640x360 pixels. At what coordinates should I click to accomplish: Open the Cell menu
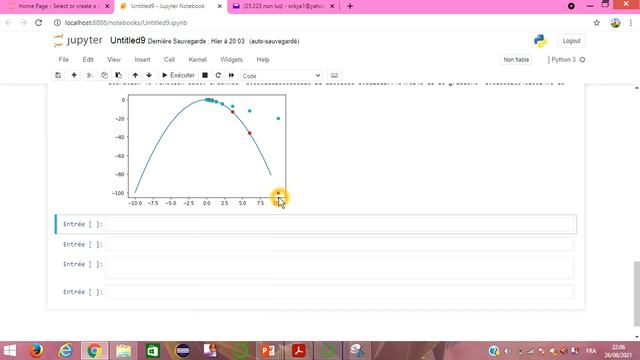169,60
